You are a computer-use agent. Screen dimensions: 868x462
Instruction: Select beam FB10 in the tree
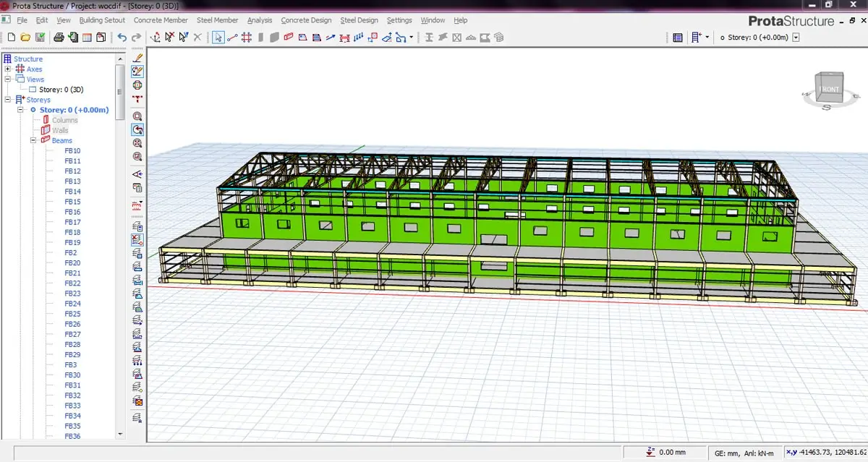(x=72, y=151)
